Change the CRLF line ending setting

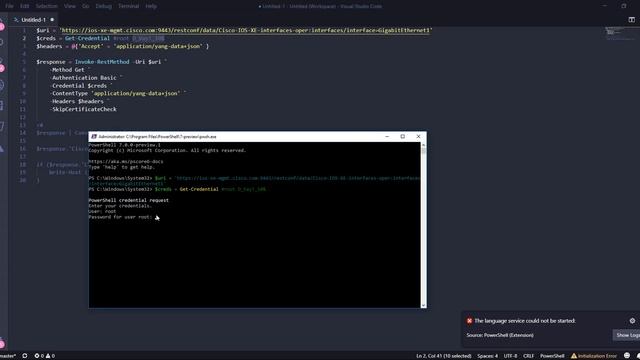pos(529,356)
